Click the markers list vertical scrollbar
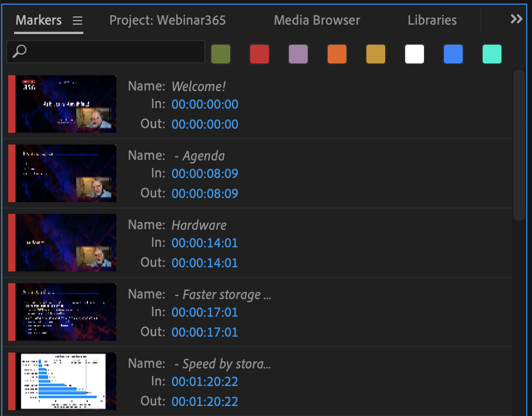Image resolution: width=532 pixels, height=416 pixels. [518, 145]
